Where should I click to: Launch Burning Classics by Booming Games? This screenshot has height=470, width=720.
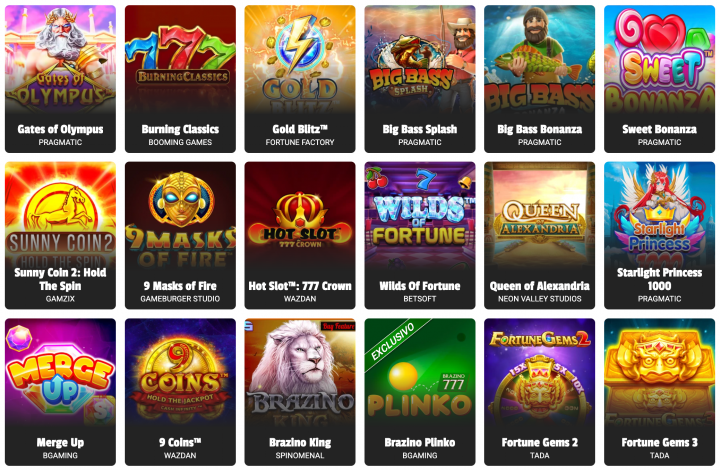[x=180, y=78]
